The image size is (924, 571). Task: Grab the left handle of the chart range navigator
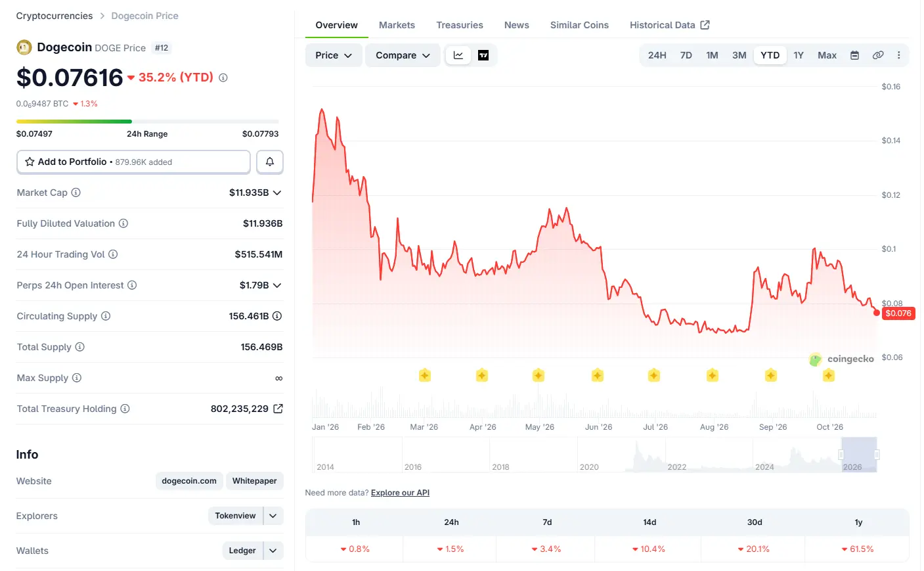[x=841, y=455]
